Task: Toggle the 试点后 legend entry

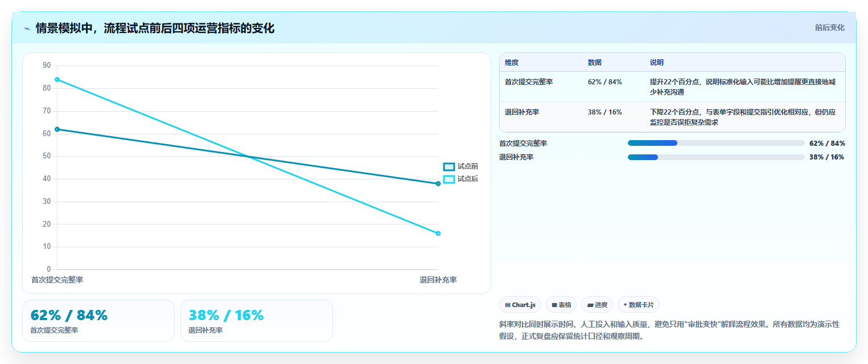Action: click(460, 179)
